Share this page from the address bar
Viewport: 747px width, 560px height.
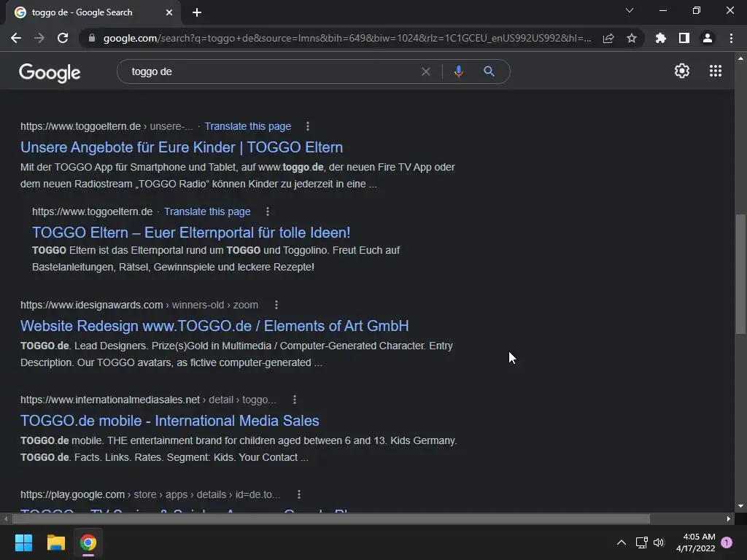point(608,38)
